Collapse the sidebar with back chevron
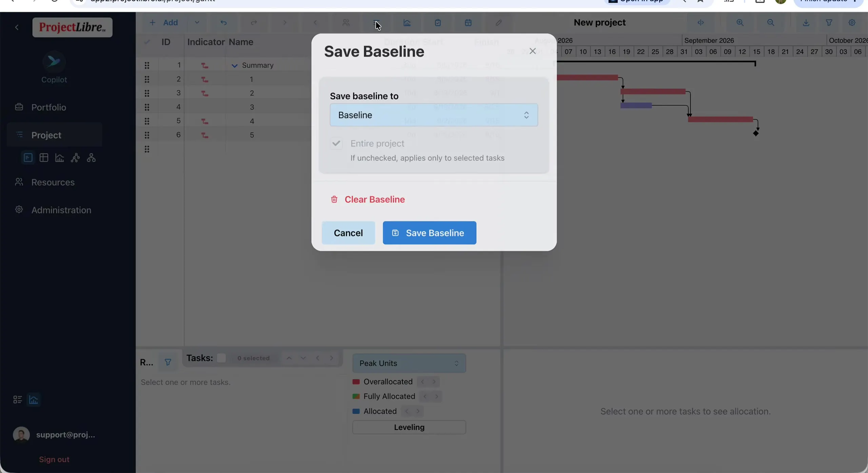 point(17,27)
